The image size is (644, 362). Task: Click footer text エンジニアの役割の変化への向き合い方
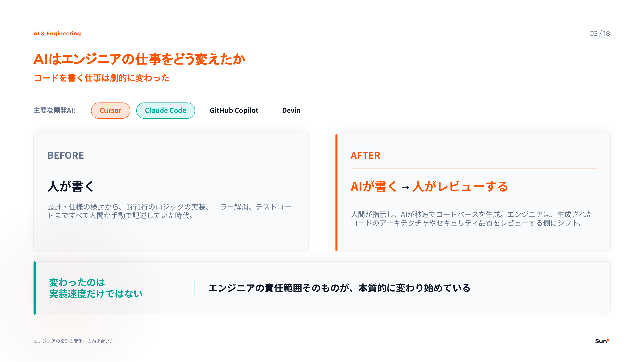(74, 341)
